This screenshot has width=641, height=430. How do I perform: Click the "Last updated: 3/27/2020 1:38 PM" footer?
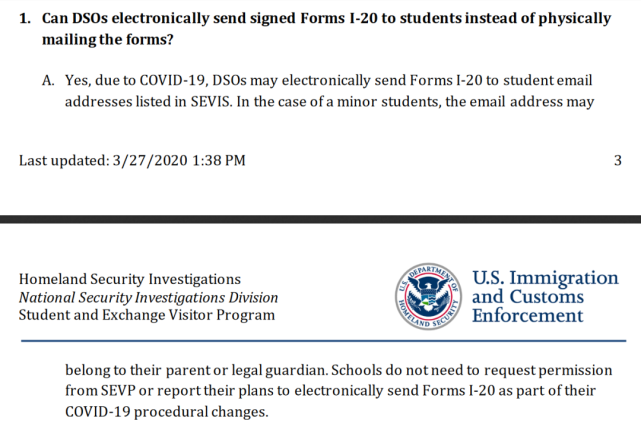tap(132, 160)
